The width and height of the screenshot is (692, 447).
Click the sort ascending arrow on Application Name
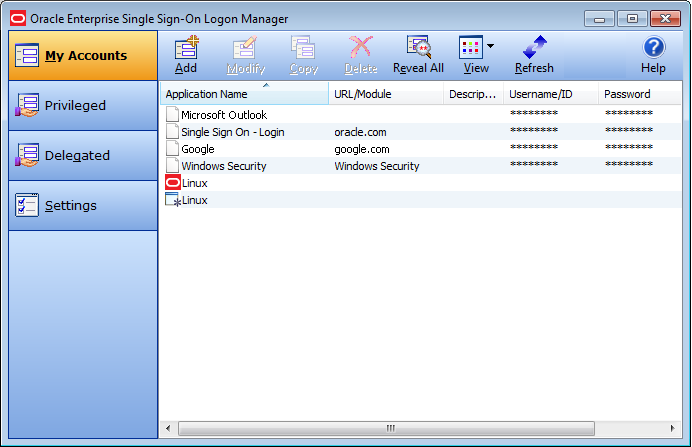(x=266, y=85)
